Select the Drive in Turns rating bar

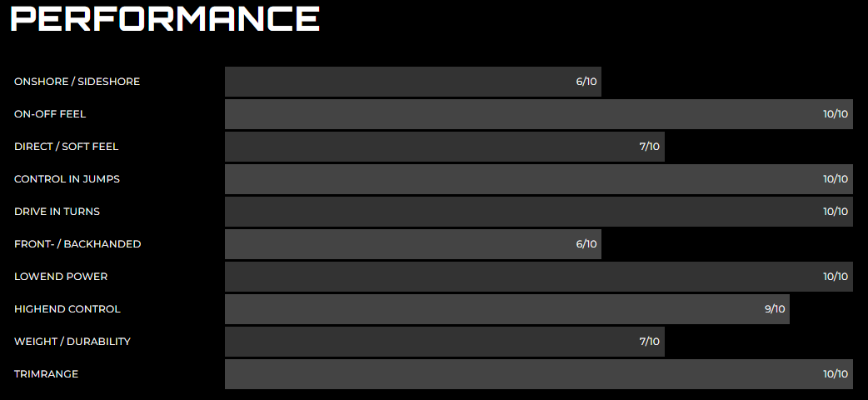point(539,212)
